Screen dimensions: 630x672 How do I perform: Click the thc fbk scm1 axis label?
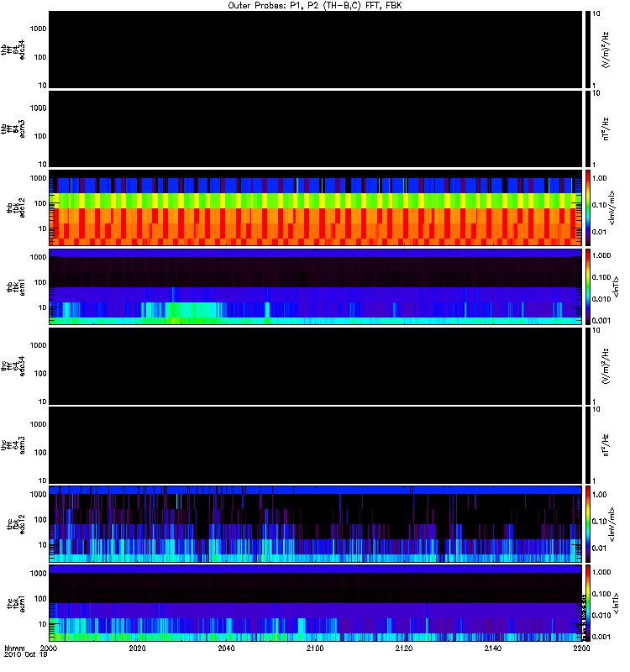coord(15,603)
